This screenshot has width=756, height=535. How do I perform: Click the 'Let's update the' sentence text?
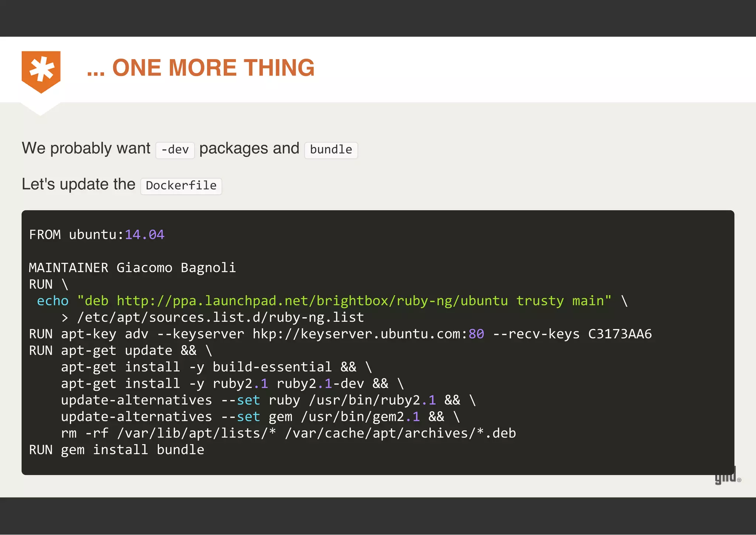pyautogui.click(x=79, y=184)
